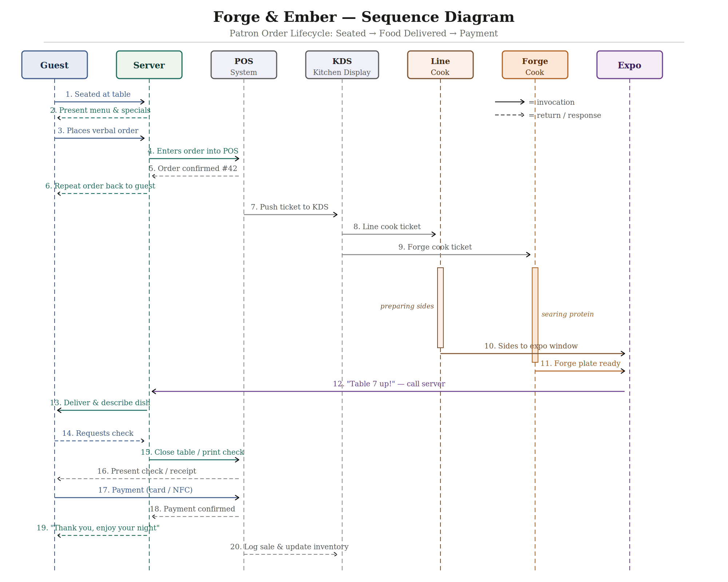Click the legend '= return / response' label
728x582 pixels.
pyautogui.click(x=565, y=116)
